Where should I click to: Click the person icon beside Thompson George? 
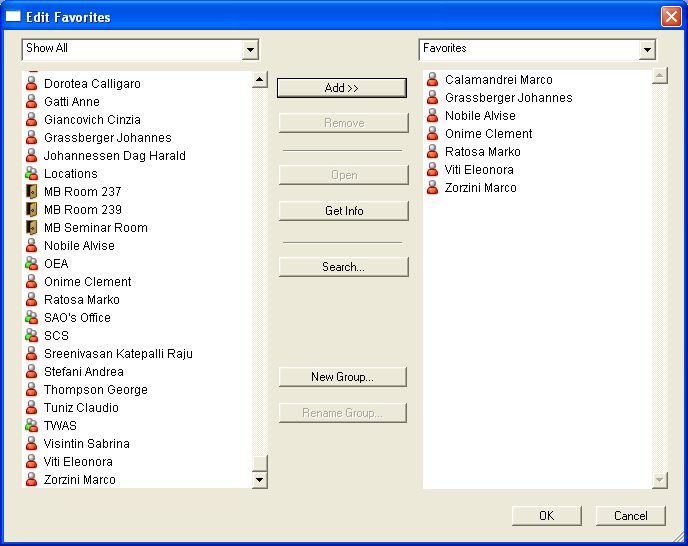[32, 389]
